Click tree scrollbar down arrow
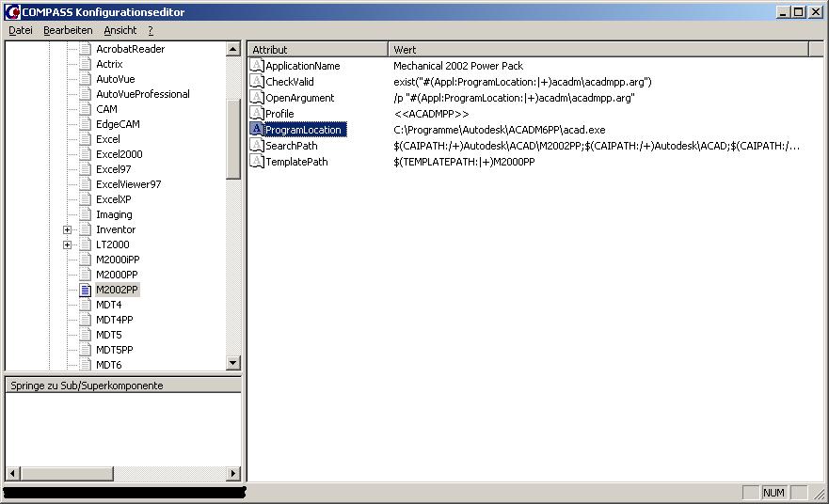 click(233, 363)
